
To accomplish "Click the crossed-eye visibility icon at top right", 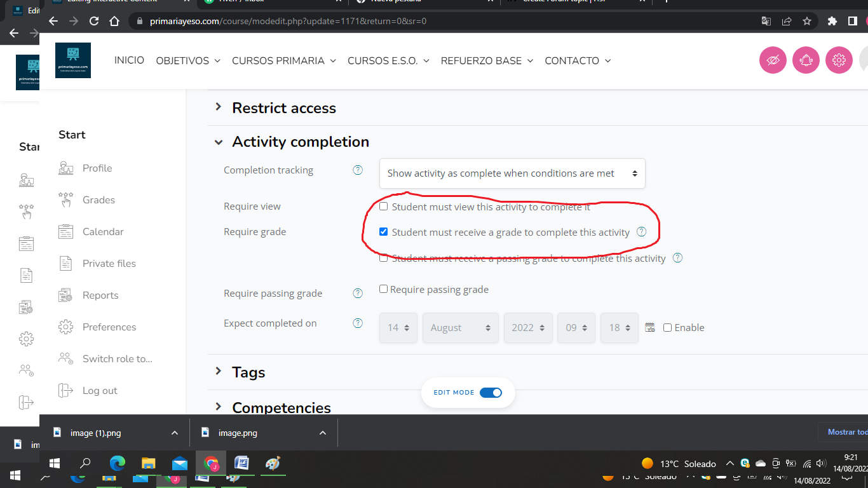I will [x=773, y=60].
